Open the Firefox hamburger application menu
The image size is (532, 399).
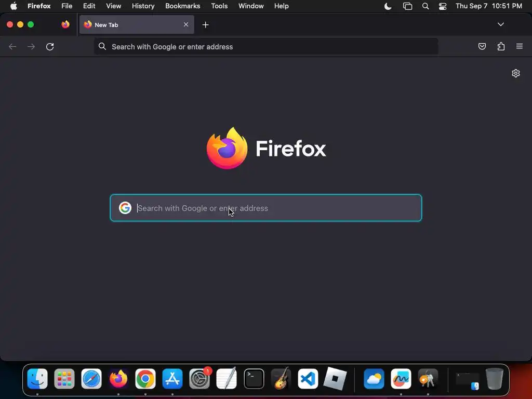pos(520,46)
